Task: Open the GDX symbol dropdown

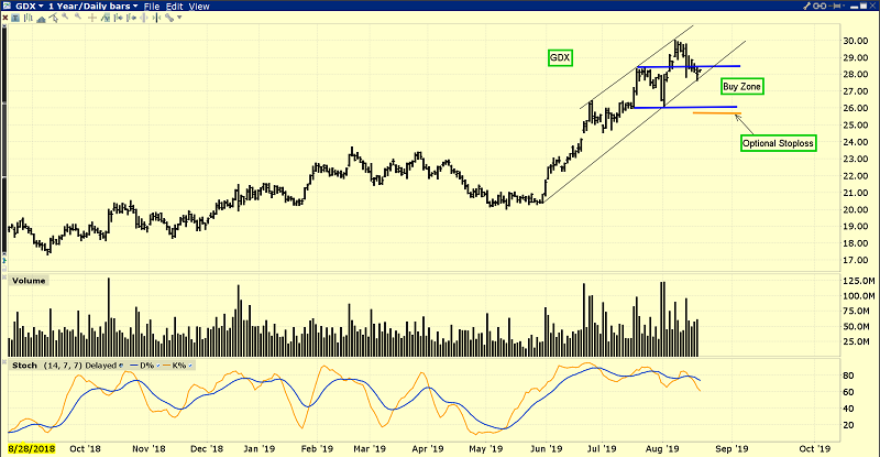Action: click(x=29, y=6)
